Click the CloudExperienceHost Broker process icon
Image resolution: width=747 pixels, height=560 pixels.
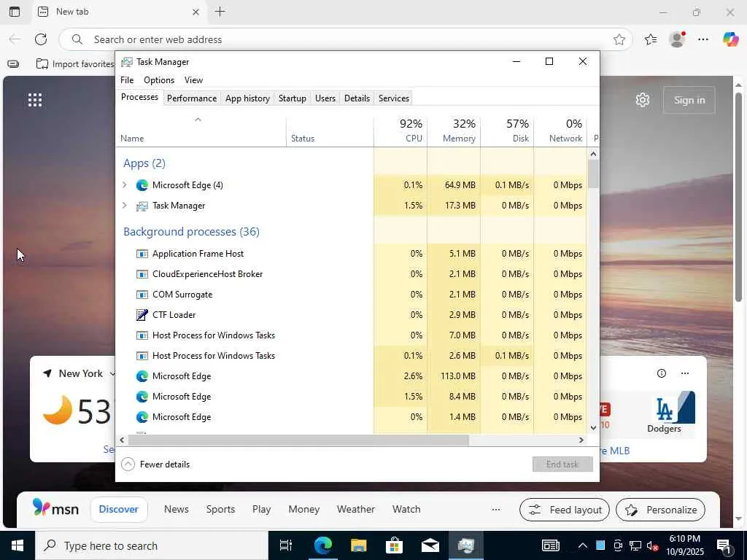point(142,274)
